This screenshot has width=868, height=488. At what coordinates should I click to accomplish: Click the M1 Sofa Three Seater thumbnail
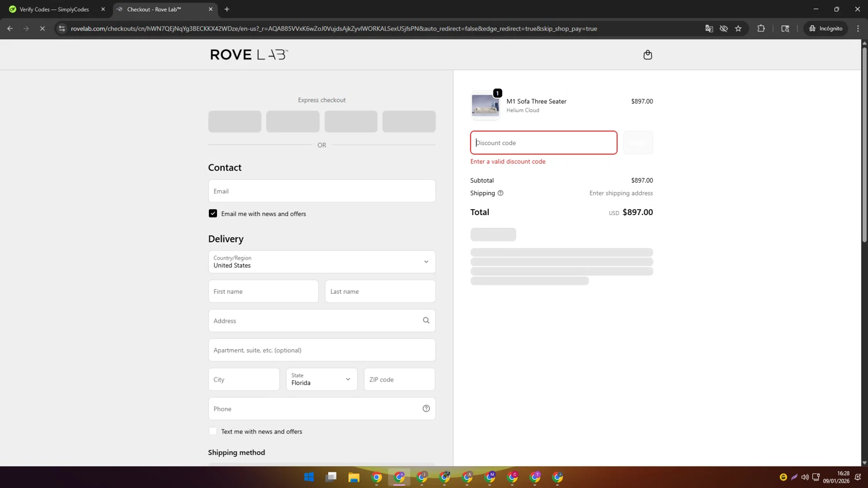(x=486, y=105)
